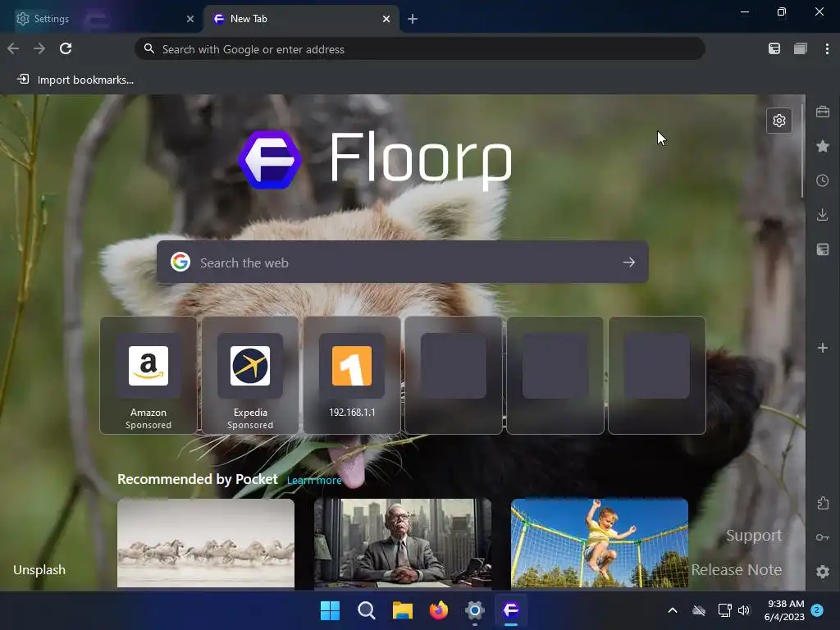Submit search with the arrow button
The image size is (840, 630).
click(629, 262)
